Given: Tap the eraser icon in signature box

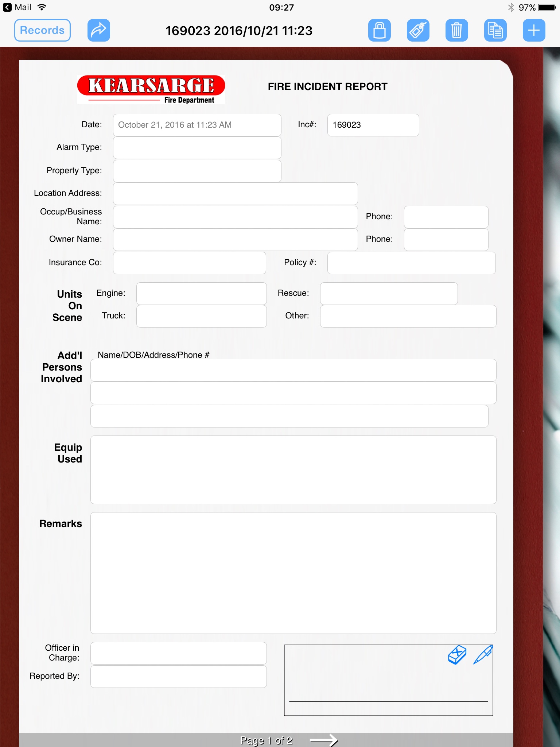Looking at the screenshot, I should pos(457,655).
